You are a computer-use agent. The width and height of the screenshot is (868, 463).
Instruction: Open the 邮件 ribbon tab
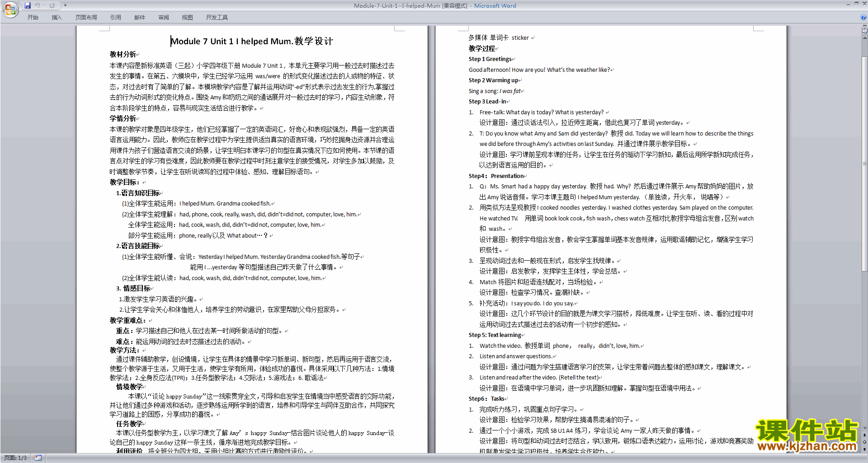click(x=140, y=17)
